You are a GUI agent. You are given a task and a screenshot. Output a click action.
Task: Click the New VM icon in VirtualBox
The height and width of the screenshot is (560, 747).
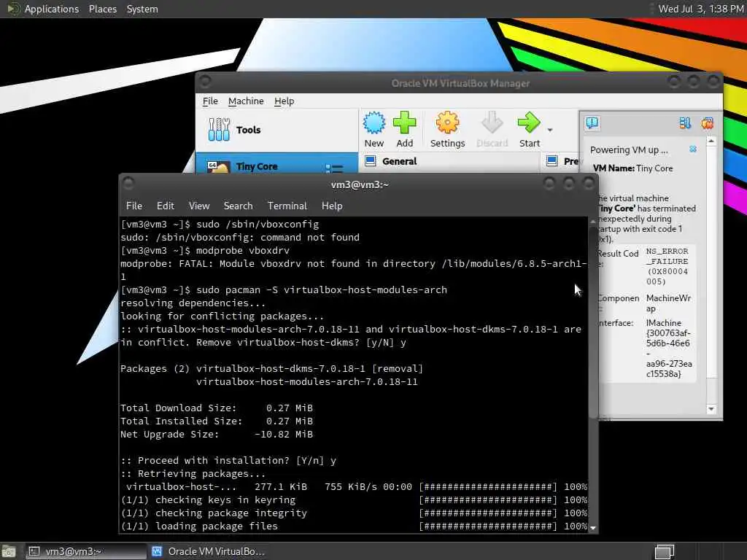pos(374,122)
